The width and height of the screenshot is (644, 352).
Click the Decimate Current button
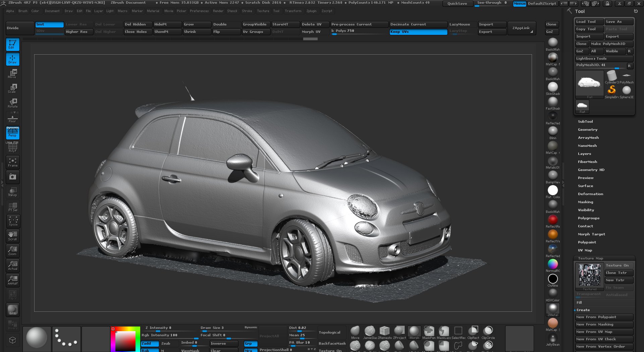point(418,24)
